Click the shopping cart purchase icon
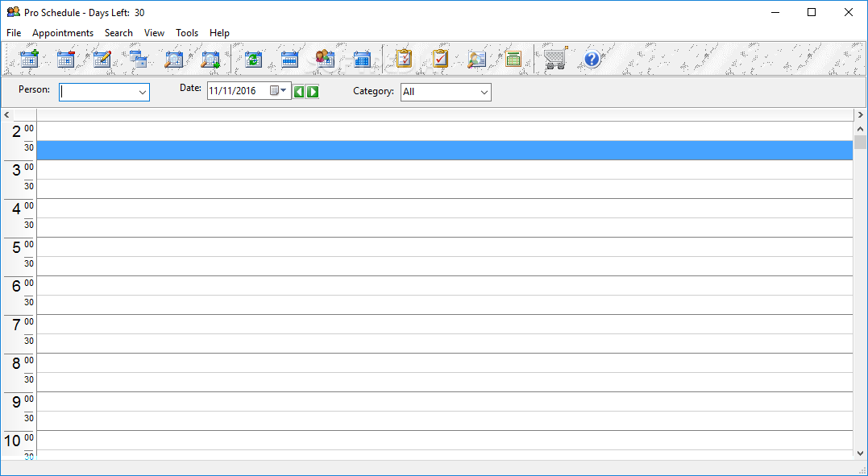The height and width of the screenshot is (476, 868). click(x=556, y=58)
